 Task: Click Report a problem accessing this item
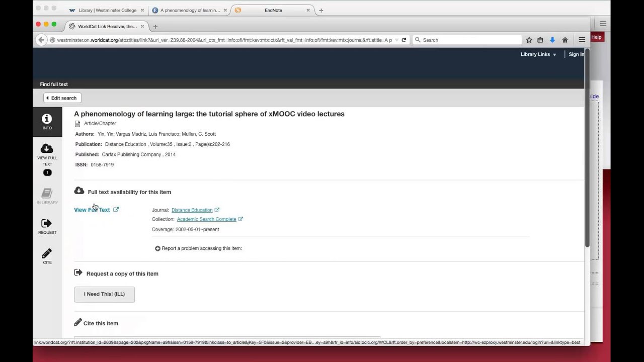pyautogui.click(x=202, y=248)
